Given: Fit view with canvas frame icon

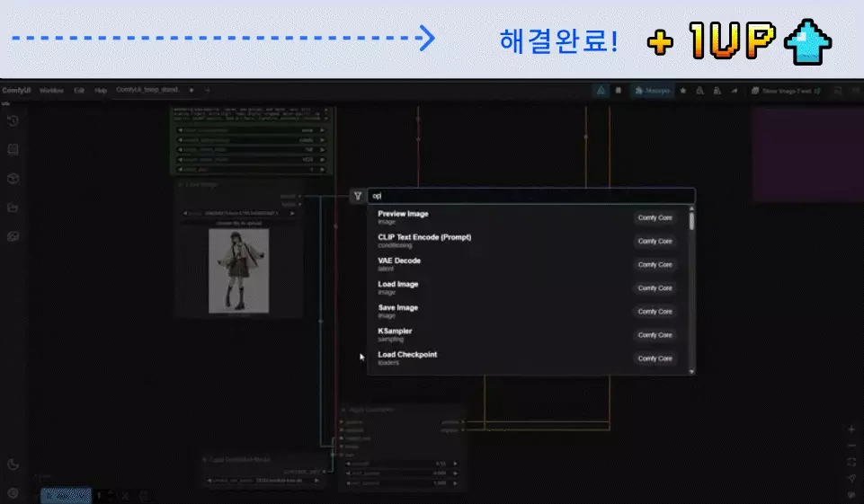Looking at the screenshot, I should pos(851,462).
